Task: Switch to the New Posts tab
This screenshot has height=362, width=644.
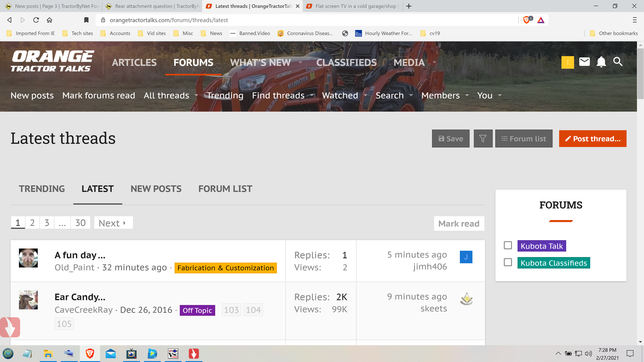Action: 156,189
